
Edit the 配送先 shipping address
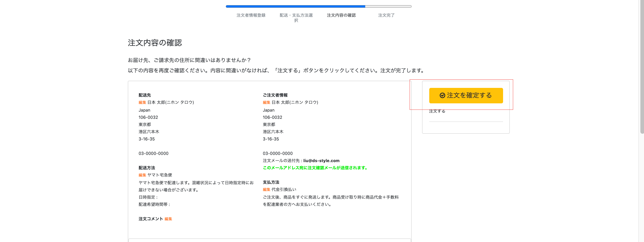(142, 103)
